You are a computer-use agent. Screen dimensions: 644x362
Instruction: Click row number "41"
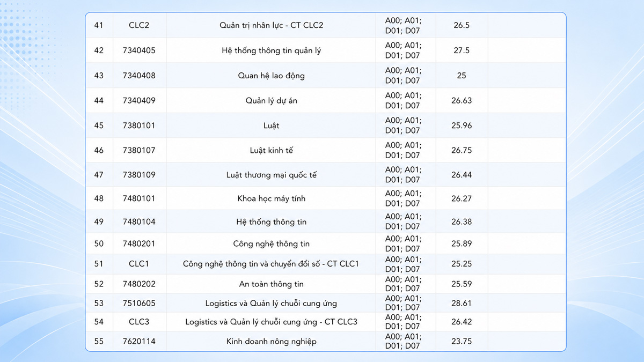tap(99, 25)
